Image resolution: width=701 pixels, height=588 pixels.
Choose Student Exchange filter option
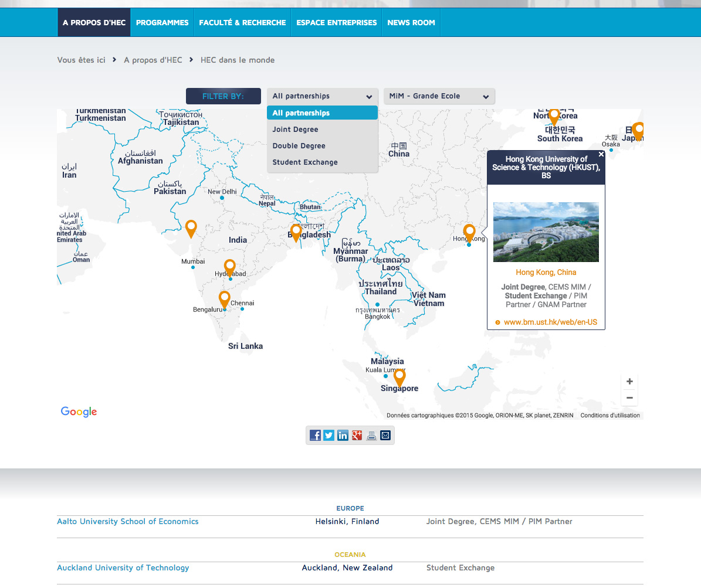tap(322, 162)
